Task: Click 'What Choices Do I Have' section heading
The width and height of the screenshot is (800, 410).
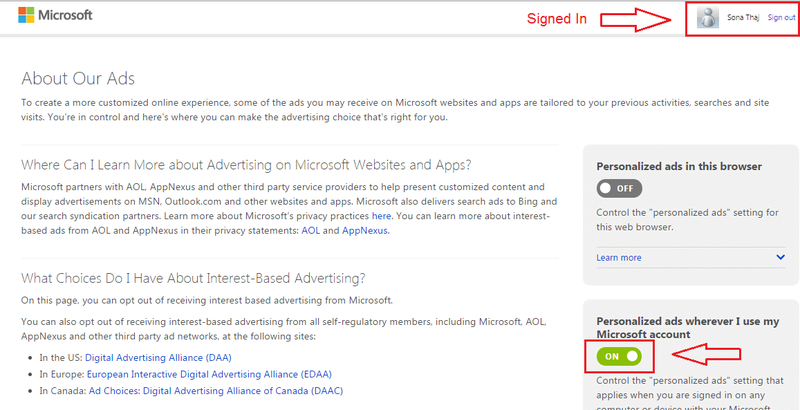Action: pos(193,278)
